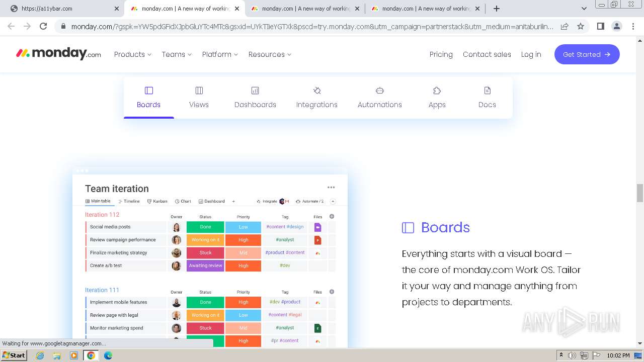Launch Internet Explorer from taskbar

click(40, 355)
